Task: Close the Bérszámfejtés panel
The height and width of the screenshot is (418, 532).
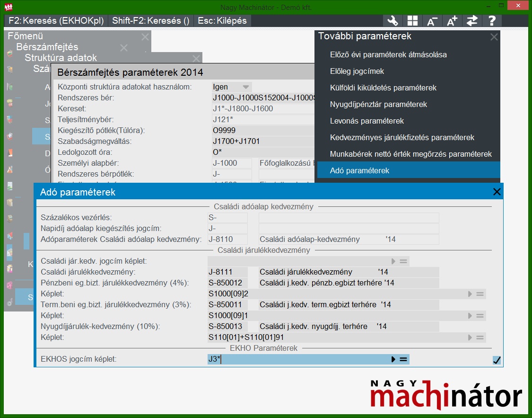Action: coord(124,48)
